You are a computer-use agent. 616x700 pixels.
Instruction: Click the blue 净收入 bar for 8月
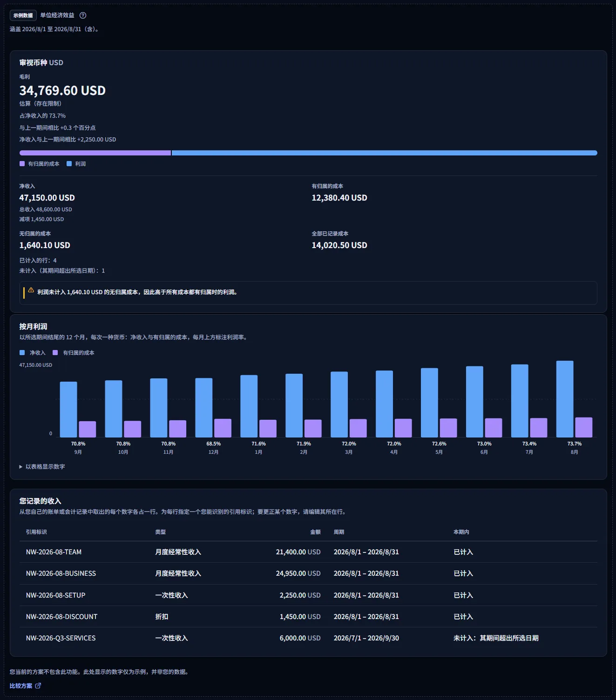[x=565, y=399]
